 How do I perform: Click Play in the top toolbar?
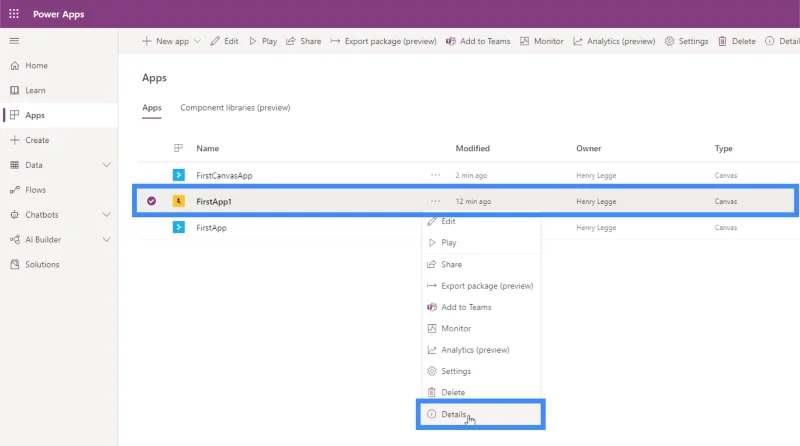coord(263,41)
